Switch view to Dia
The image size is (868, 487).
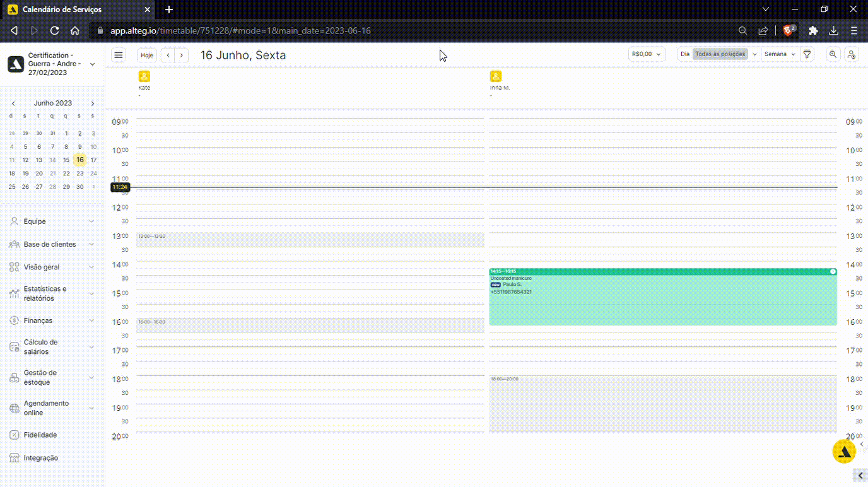click(685, 54)
